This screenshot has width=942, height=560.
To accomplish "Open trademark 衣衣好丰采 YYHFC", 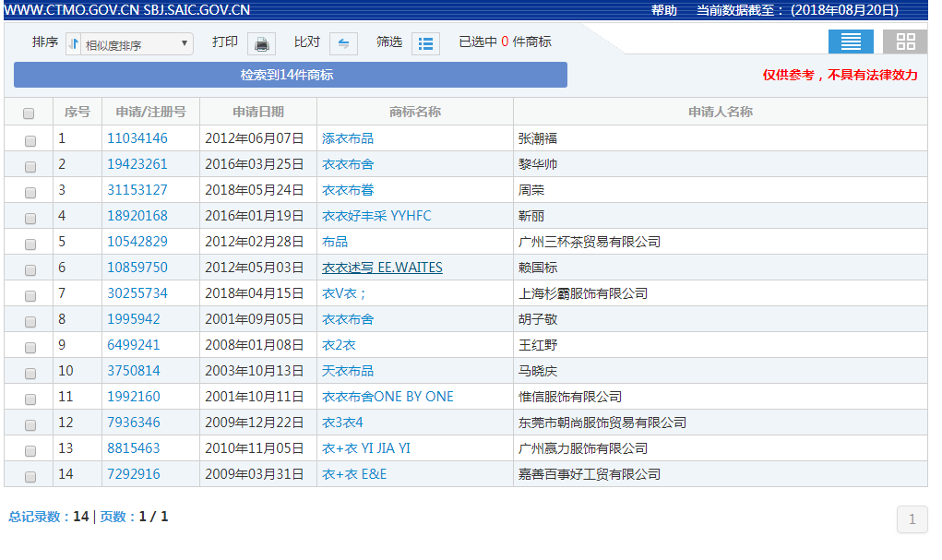I will (376, 216).
